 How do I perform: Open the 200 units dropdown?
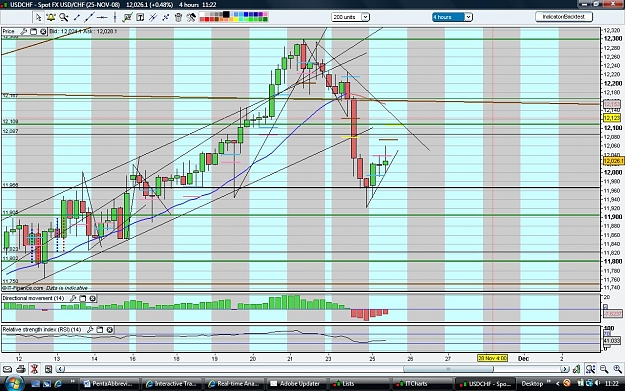click(x=351, y=17)
